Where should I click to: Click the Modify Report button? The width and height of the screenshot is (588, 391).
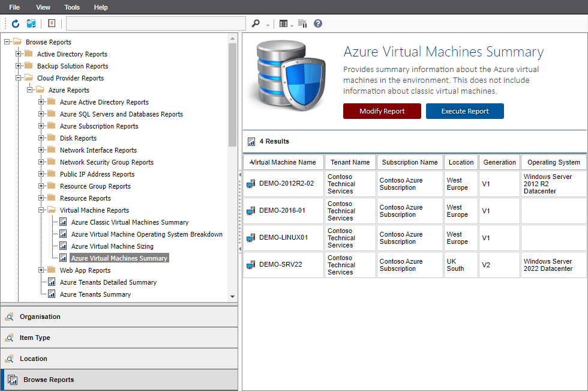(x=382, y=111)
